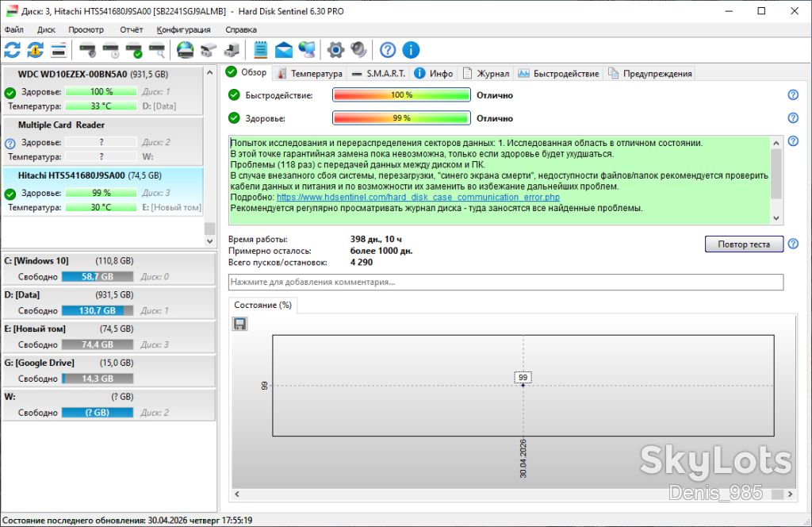This screenshot has width=812, height=527.
Task: Open configuration via the gear icon
Action: click(x=335, y=50)
